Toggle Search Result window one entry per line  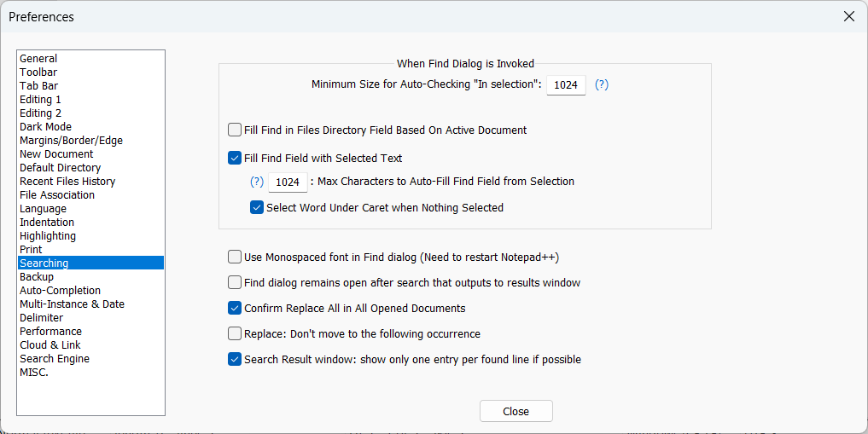235,359
